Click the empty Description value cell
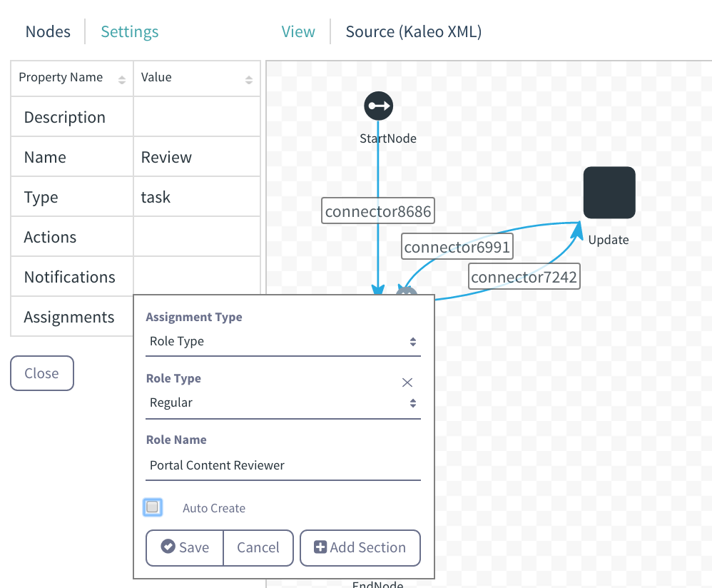 pyautogui.click(x=197, y=117)
